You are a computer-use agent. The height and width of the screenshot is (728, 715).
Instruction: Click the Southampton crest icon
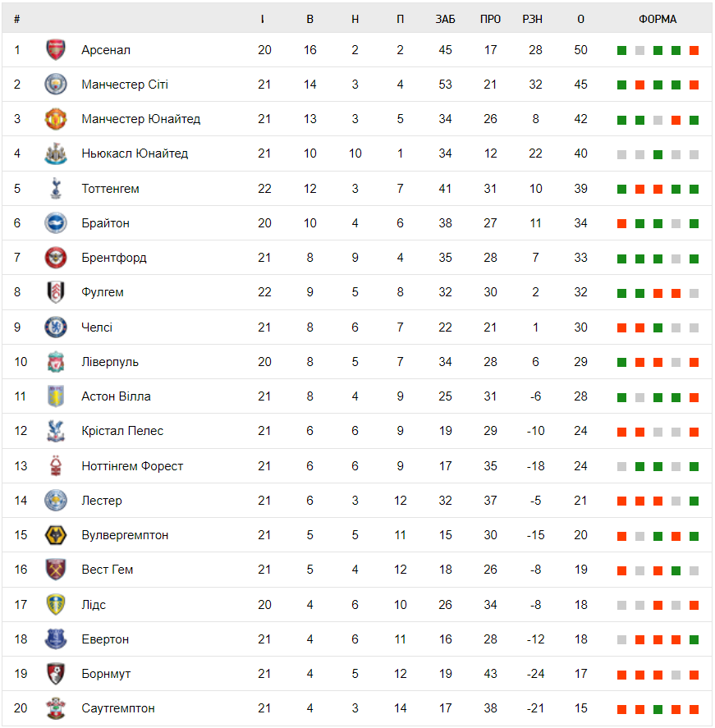coord(55,708)
